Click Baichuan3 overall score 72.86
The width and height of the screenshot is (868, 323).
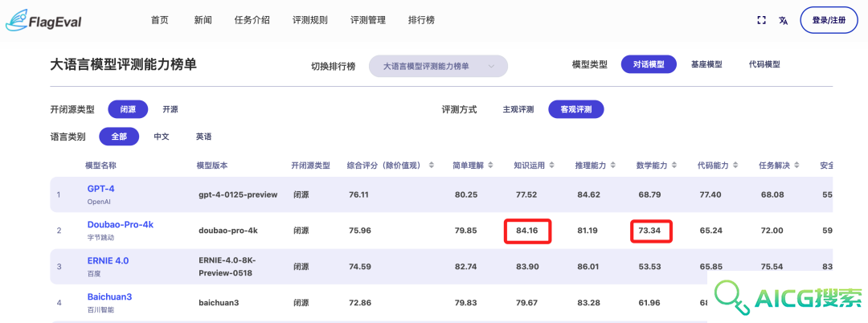[360, 303]
